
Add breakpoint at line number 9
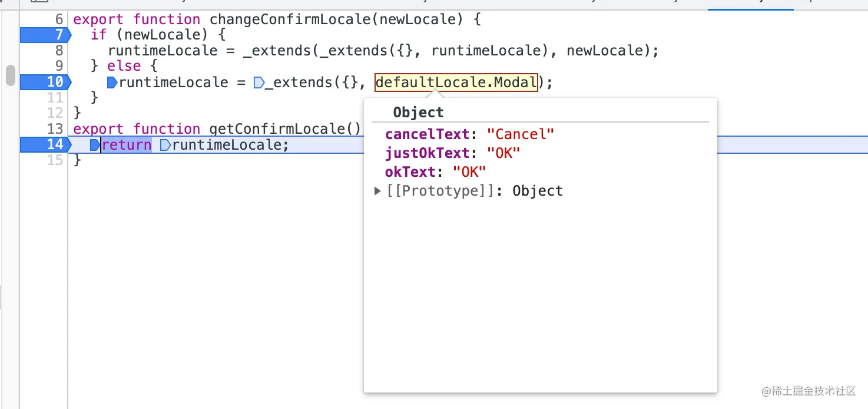(58, 66)
